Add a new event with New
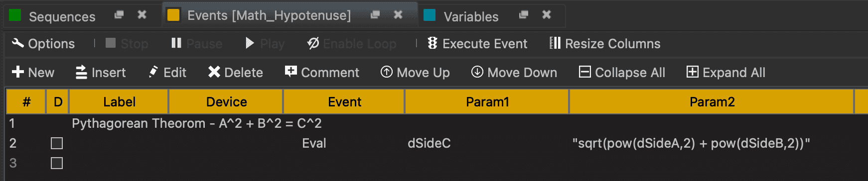Image resolution: width=868 pixels, height=181 pixels. click(x=33, y=73)
